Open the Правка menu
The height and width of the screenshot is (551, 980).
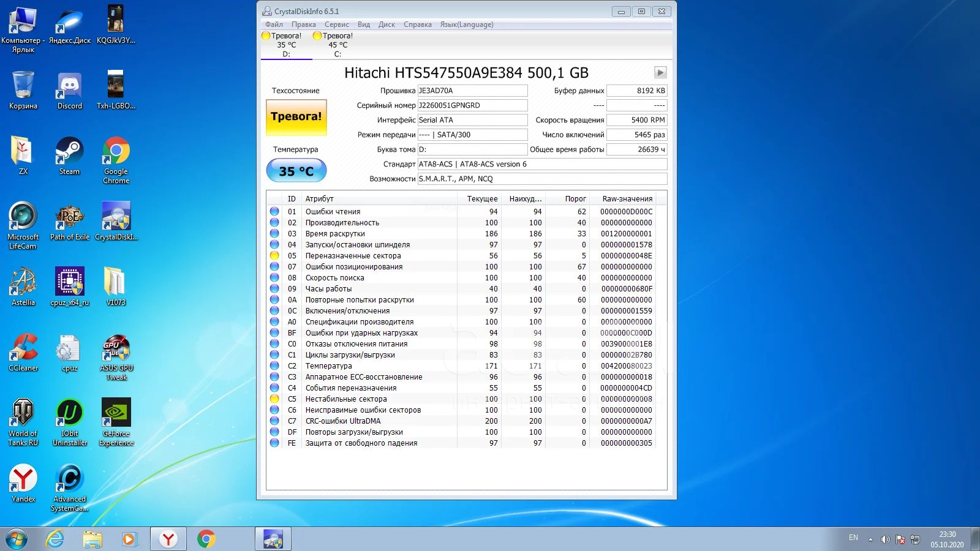(304, 24)
